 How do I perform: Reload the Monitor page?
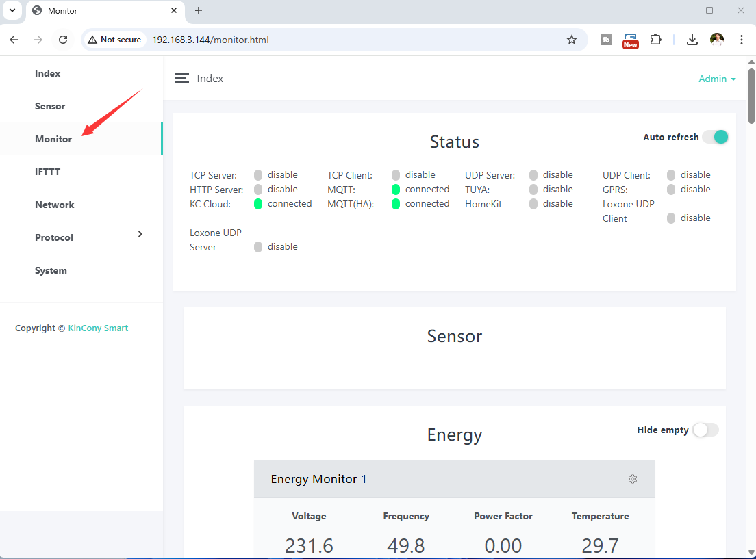(63, 40)
